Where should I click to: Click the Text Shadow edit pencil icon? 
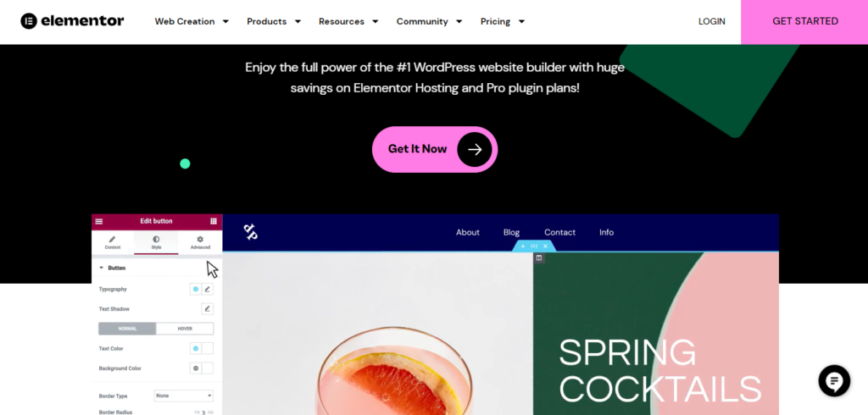208,309
